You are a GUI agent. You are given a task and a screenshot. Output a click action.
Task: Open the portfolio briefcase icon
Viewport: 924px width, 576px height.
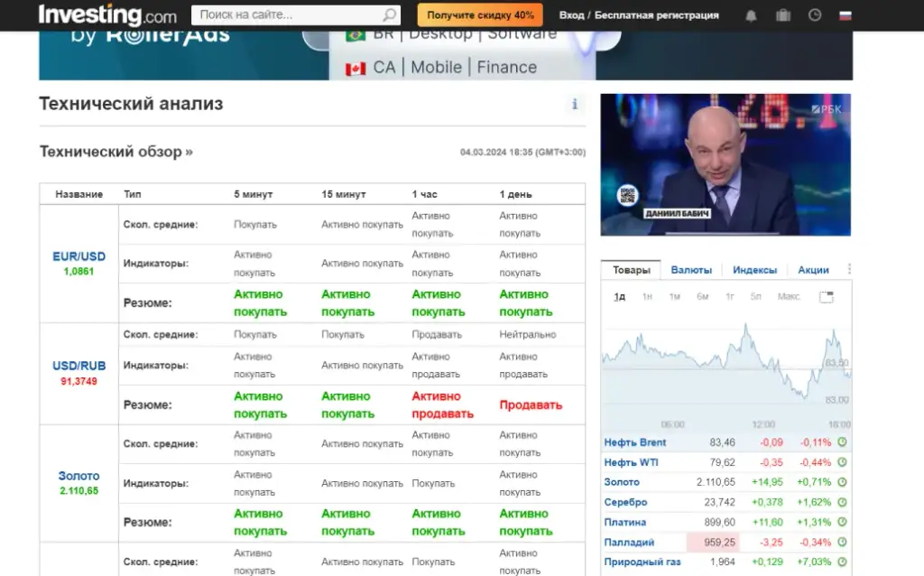(x=782, y=15)
